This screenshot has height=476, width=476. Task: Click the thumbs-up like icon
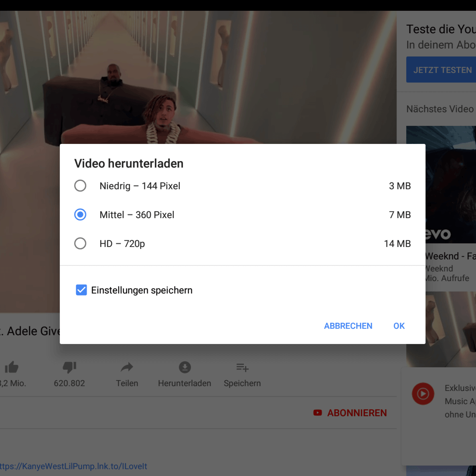point(12,367)
